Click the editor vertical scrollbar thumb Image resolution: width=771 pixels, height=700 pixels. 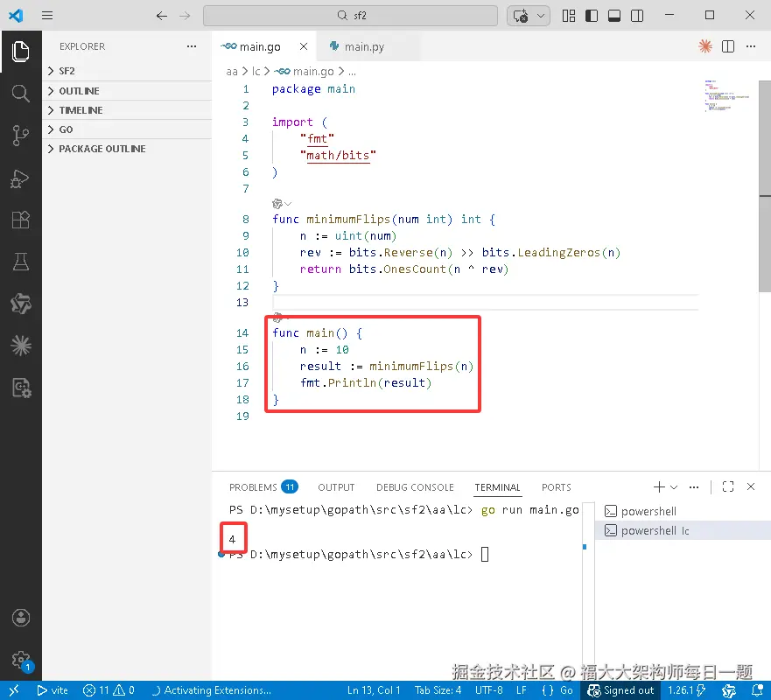(765, 185)
